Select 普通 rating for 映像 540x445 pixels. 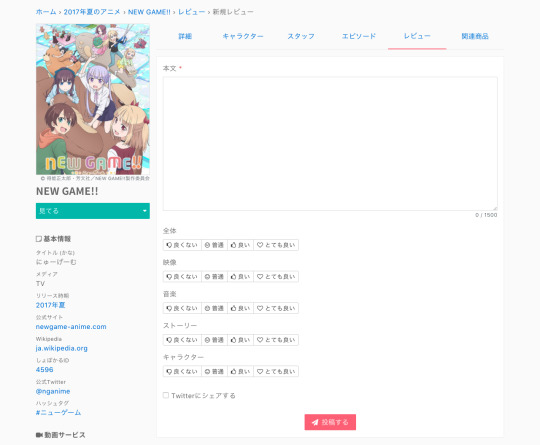(214, 277)
